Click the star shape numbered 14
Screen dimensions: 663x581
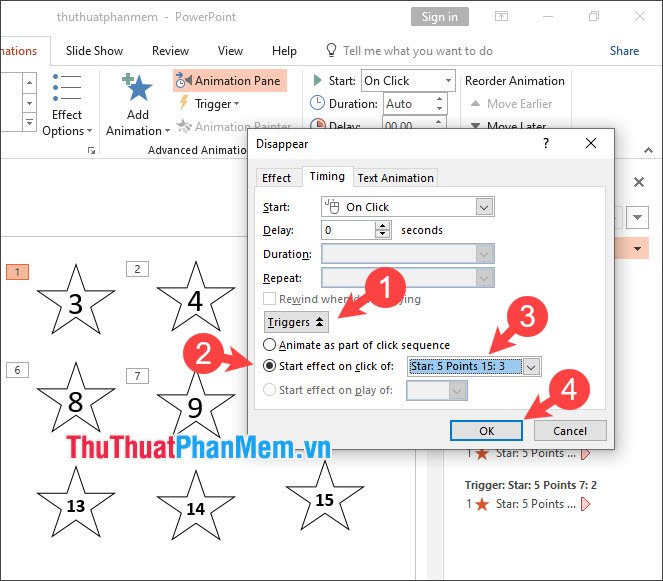195,506
